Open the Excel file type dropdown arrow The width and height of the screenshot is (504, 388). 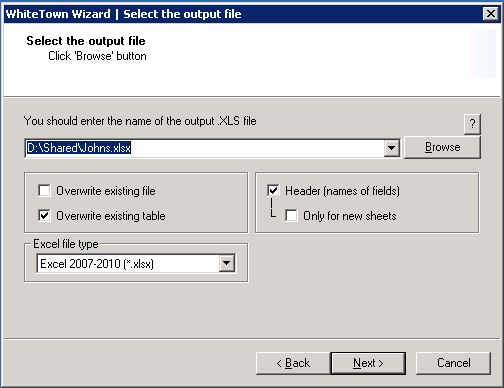pos(227,263)
